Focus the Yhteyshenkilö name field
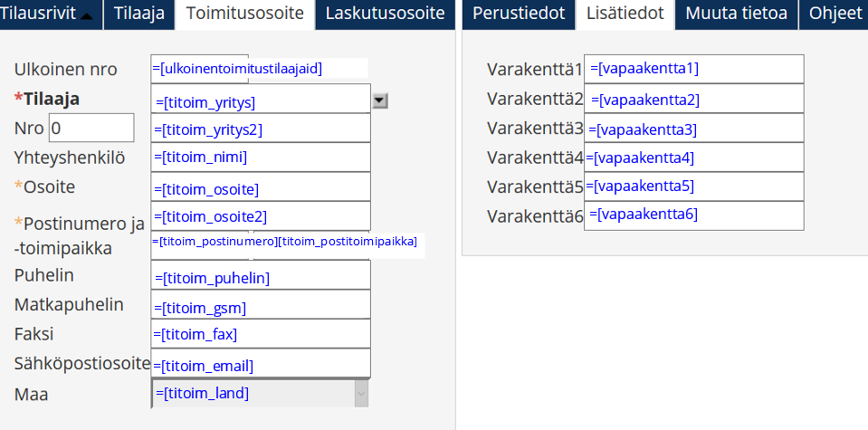Screen dimensions: 868x430 coord(261,158)
